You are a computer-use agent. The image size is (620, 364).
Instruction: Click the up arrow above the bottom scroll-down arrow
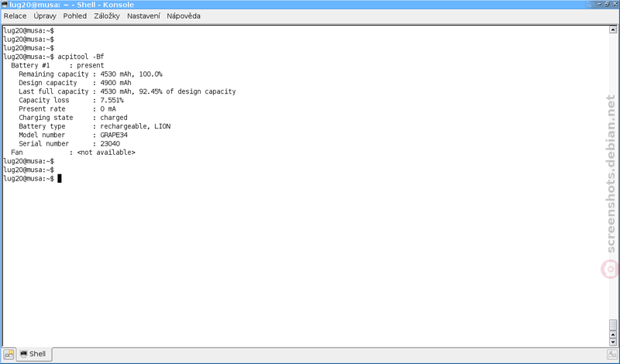click(x=613, y=335)
